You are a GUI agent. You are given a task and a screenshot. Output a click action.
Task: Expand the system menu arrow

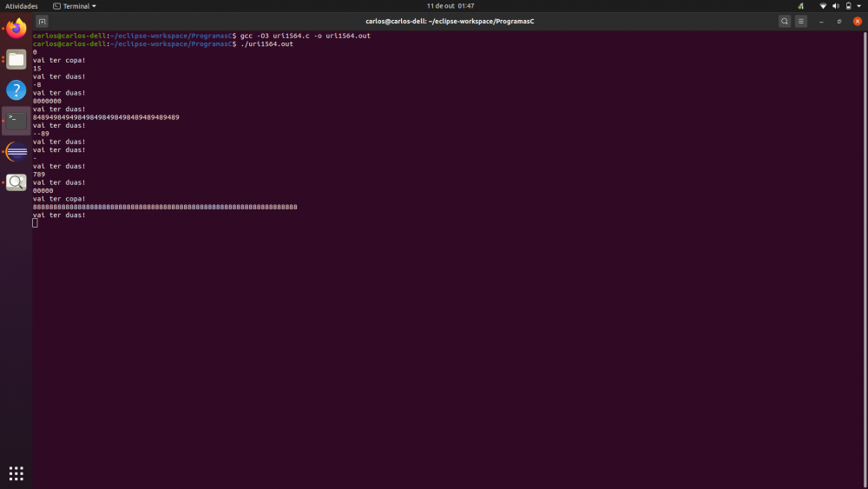point(859,6)
